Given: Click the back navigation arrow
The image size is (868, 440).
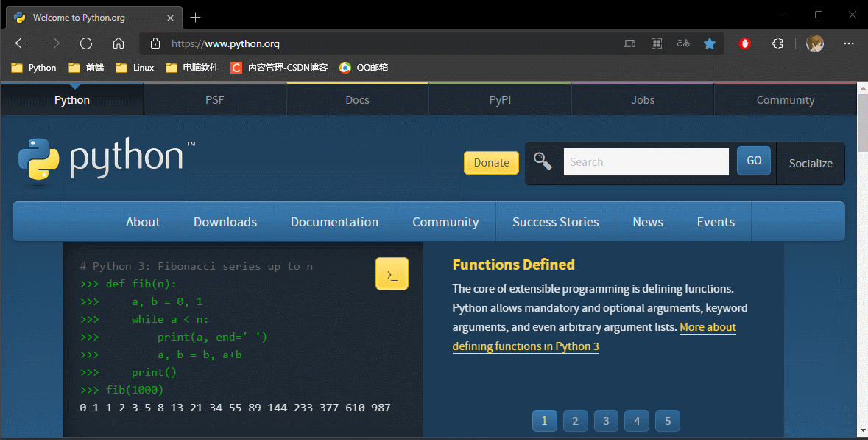Looking at the screenshot, I should (x=21, y=43).
